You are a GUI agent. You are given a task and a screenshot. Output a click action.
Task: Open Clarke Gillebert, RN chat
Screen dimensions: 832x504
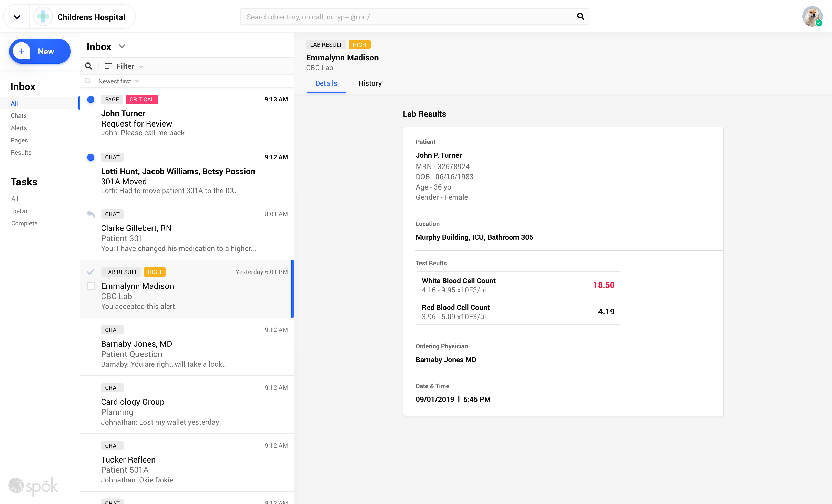click(x=187, y=231)
